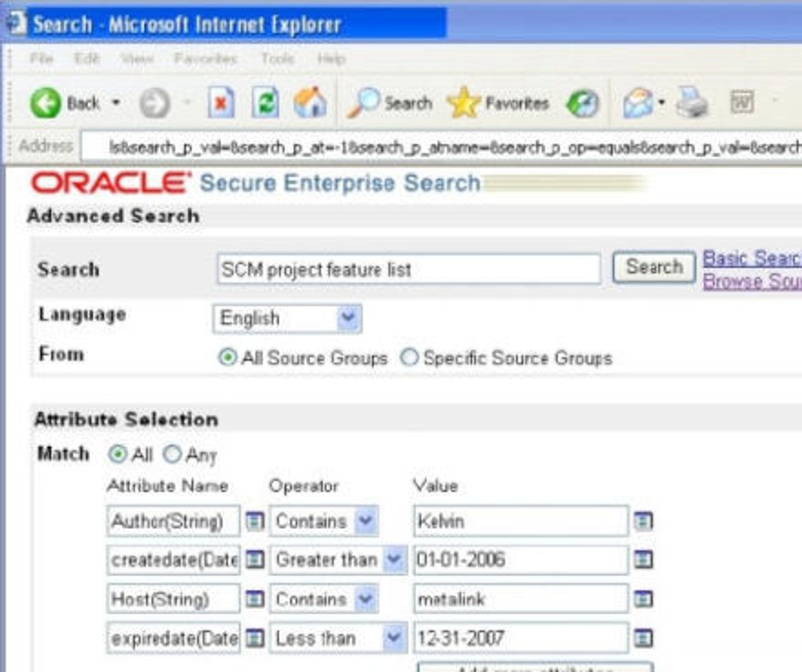Open the File menu
This screenshot has width=802, height=672.
pos(42,59)
